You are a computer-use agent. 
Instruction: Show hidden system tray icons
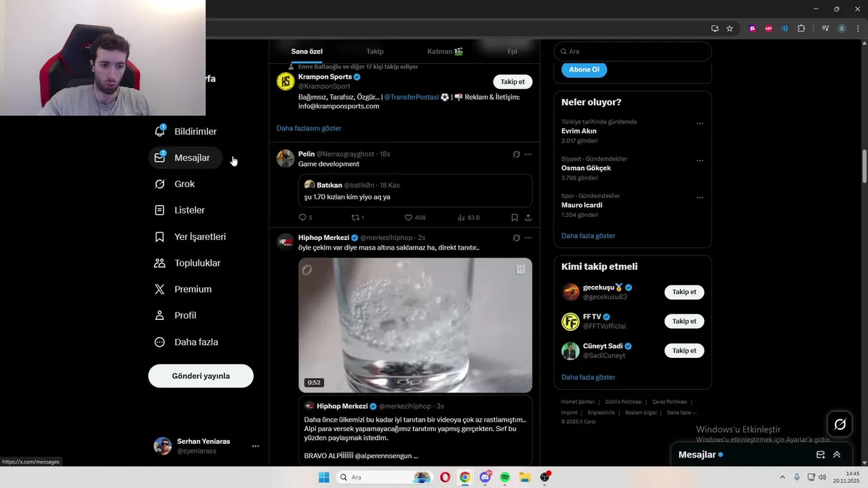tap(782, 477)
